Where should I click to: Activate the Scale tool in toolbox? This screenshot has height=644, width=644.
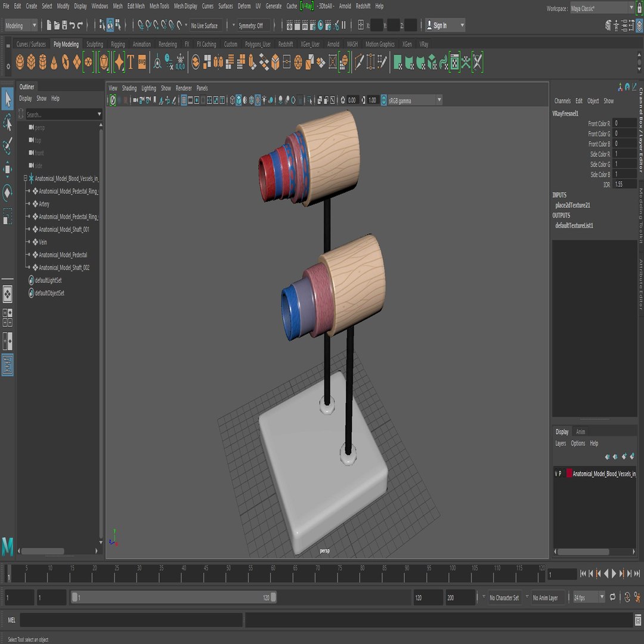(x=7, y=216)
